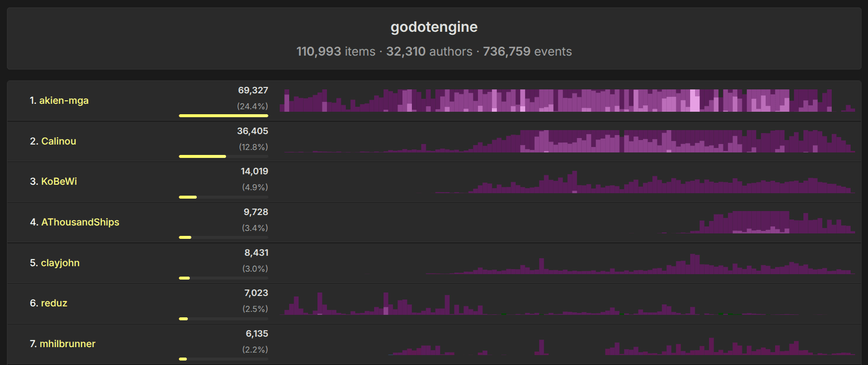Image resolution: width=868 pixels, height=365 pixels.
Task: Open the Calinou contributor link
Action: [x=59, y=142]
